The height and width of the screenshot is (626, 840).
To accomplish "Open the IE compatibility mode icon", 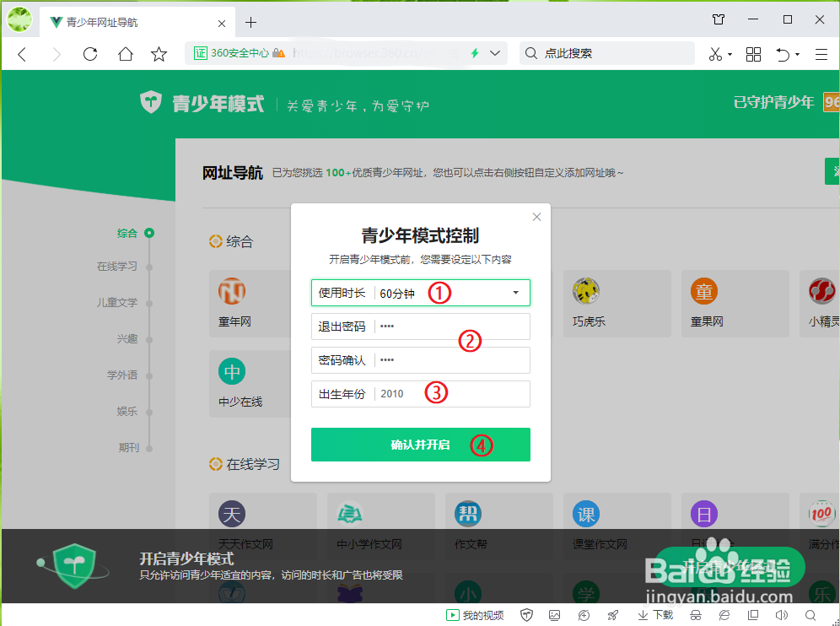I will click(x=723, y=614).
